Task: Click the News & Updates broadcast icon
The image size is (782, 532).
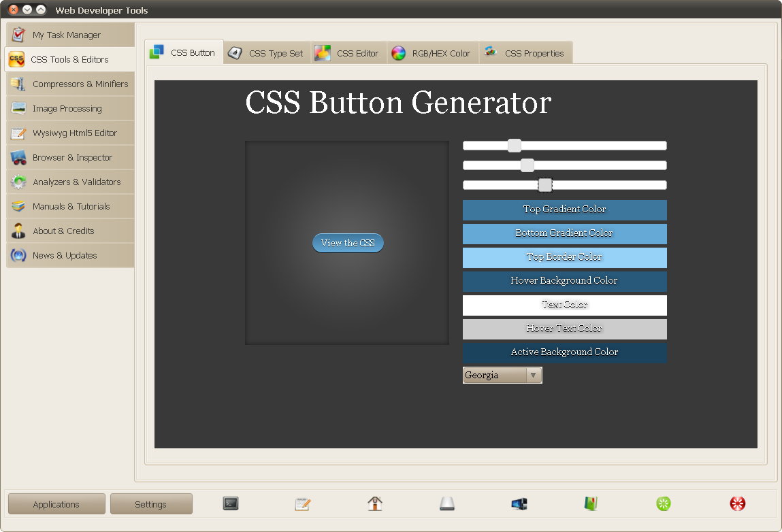Action: (x=18, y=255)
